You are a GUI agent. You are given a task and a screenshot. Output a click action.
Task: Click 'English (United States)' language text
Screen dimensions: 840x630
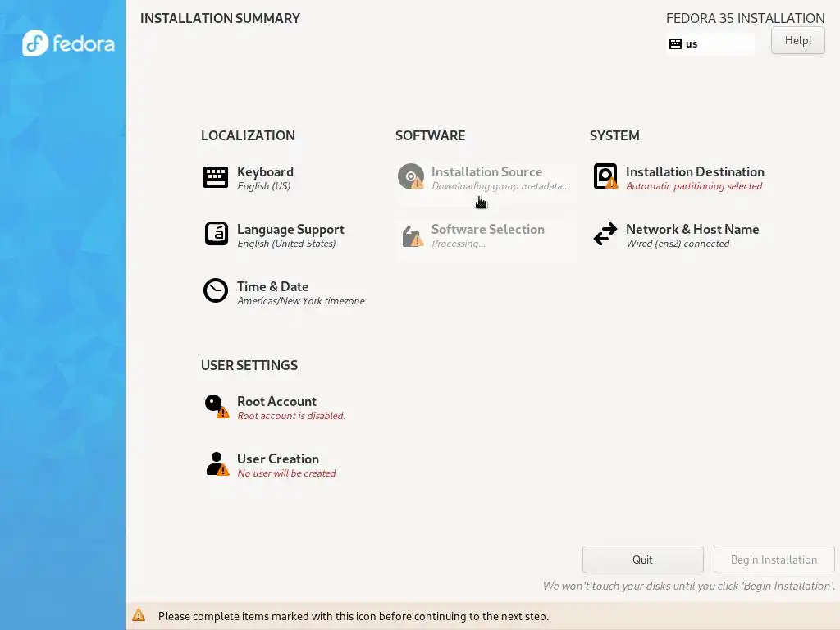[x=286, y=244]
